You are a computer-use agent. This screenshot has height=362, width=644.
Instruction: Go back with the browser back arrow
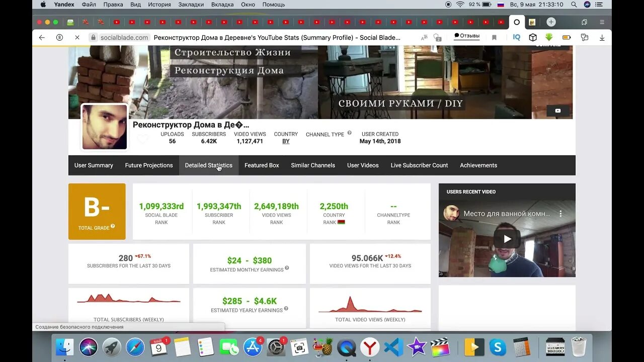point(42,38)
